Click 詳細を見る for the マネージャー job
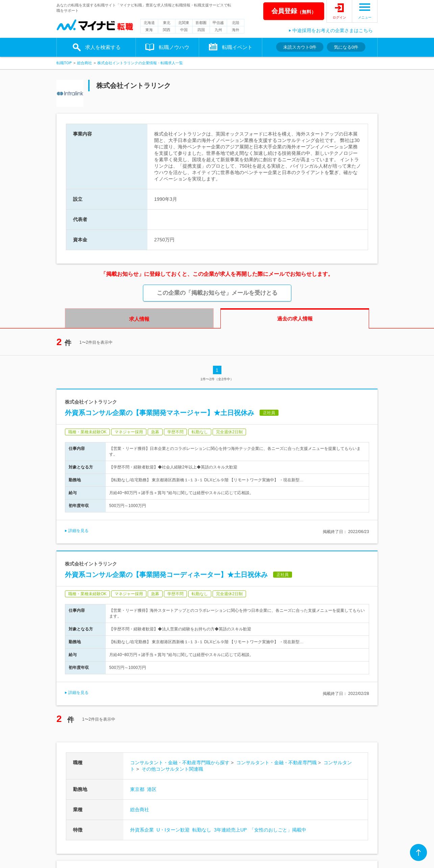The height and width of the screenshot is (868, 434). [77, 531]
